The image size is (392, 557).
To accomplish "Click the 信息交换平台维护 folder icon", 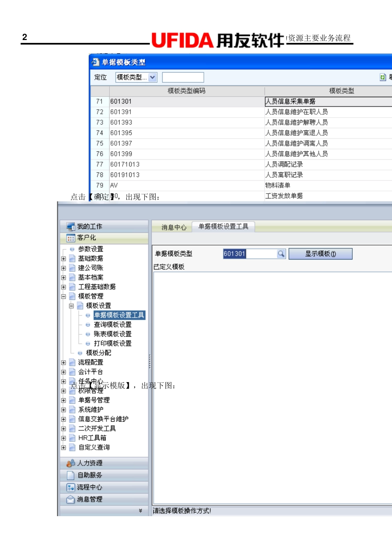I will click(x=72, y=419).
